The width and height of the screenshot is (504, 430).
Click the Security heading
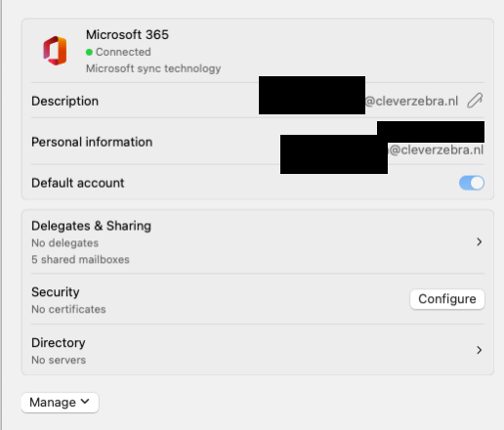[56, 292]
